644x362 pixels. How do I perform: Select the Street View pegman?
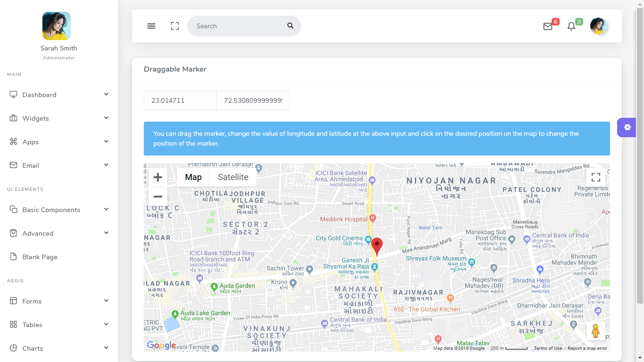click(596, 331)
